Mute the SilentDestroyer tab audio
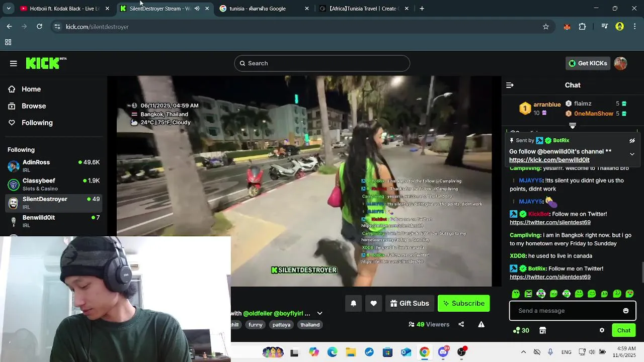The height and width of the screenshot is (362, 644). point(197,9)
